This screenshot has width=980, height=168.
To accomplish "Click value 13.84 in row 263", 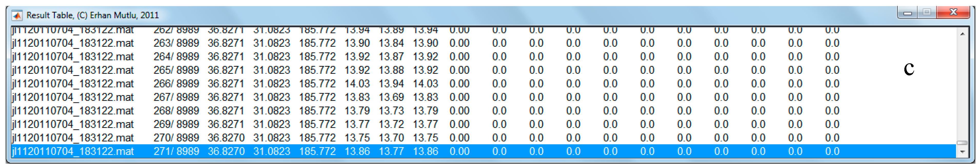I will [x=391, y=43].
